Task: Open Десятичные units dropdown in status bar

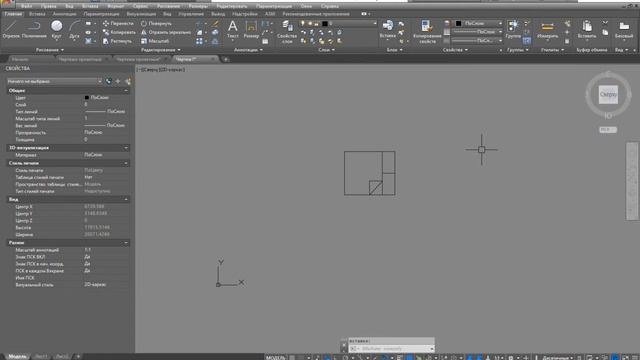Action: pyautogui.click(x=557, y=358)
